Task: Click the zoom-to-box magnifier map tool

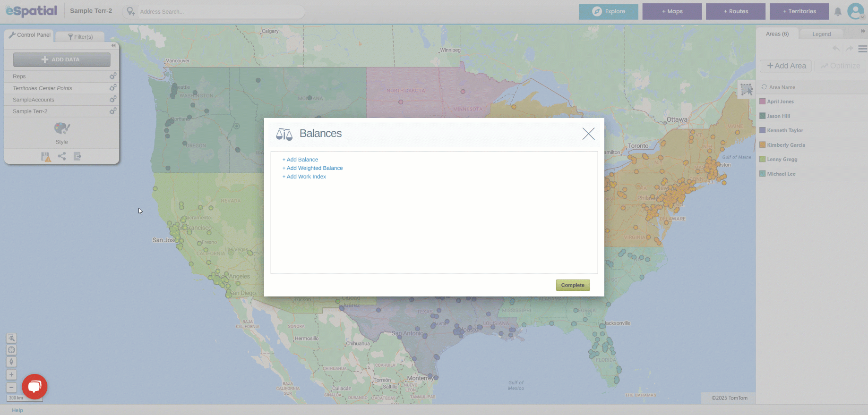Action: [x=11, y=339]
